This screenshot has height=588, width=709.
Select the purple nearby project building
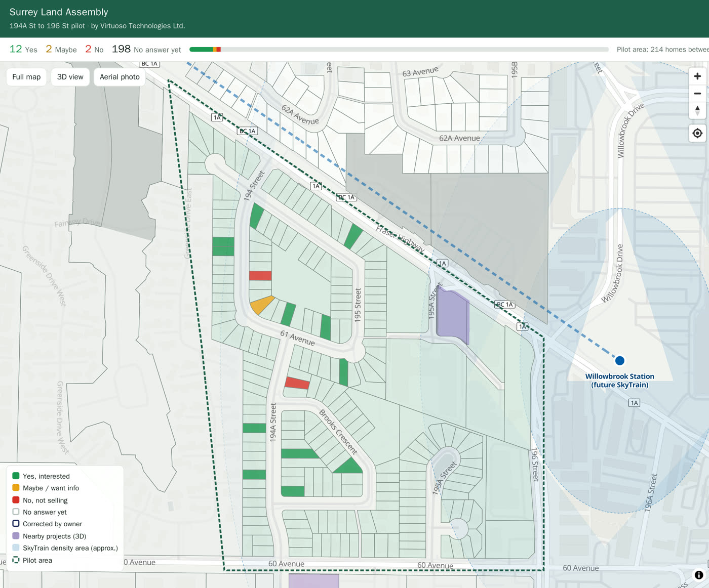point(452,315)
